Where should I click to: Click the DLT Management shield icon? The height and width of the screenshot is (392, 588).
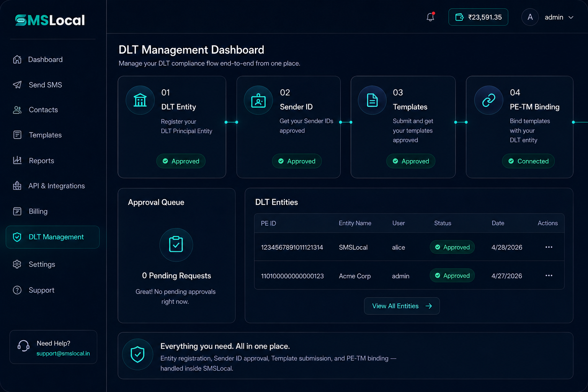click(x=17, y=237)
